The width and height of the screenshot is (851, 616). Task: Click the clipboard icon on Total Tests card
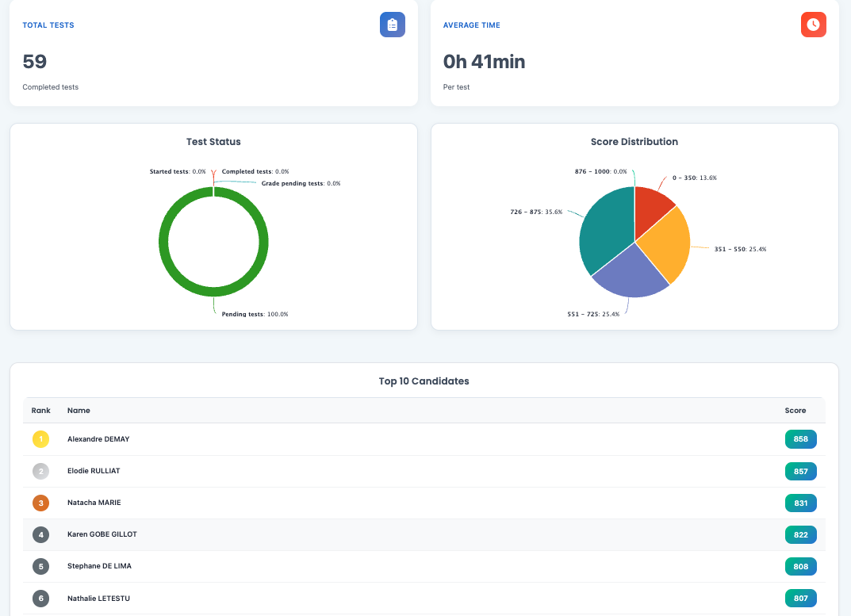point(392,25)
